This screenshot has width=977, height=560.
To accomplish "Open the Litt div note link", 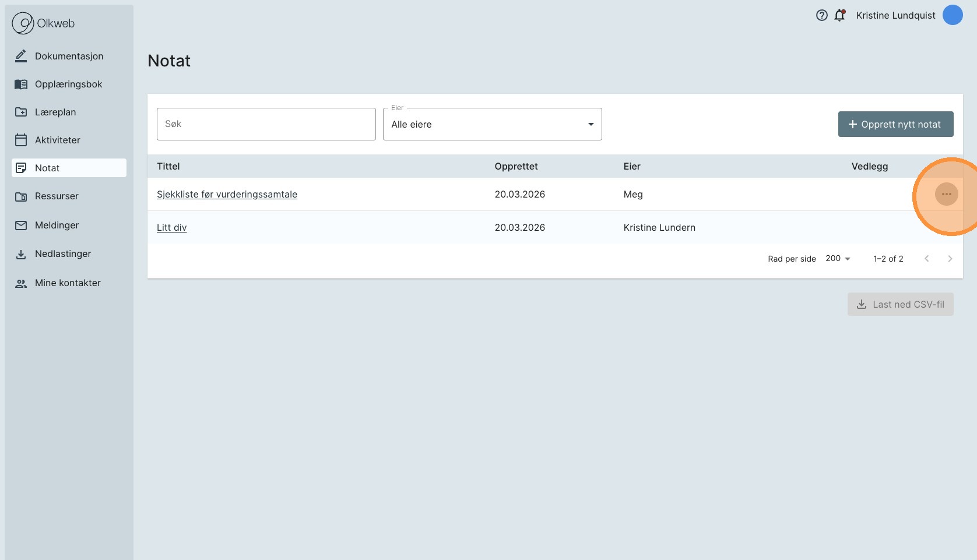I will pos(171,227).
